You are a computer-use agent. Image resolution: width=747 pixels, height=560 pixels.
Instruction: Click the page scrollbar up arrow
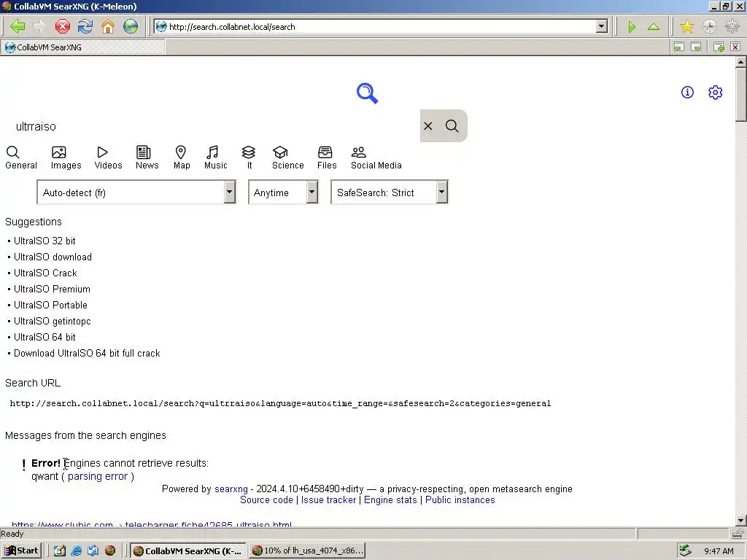(x=740, y=62)
